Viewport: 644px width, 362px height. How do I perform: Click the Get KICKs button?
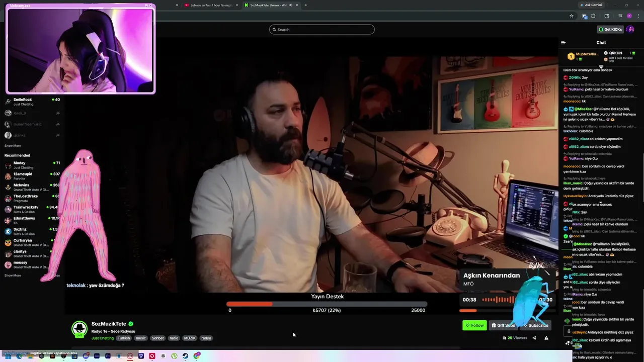610,29
